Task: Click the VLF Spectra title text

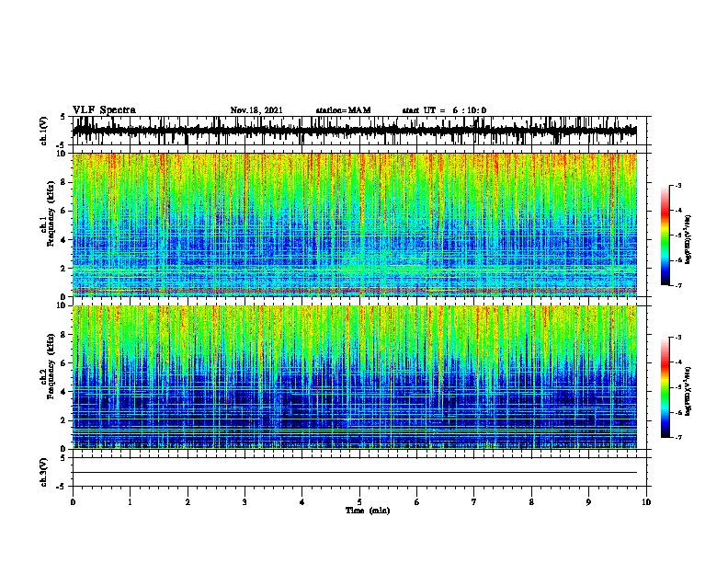Action: 104,110
